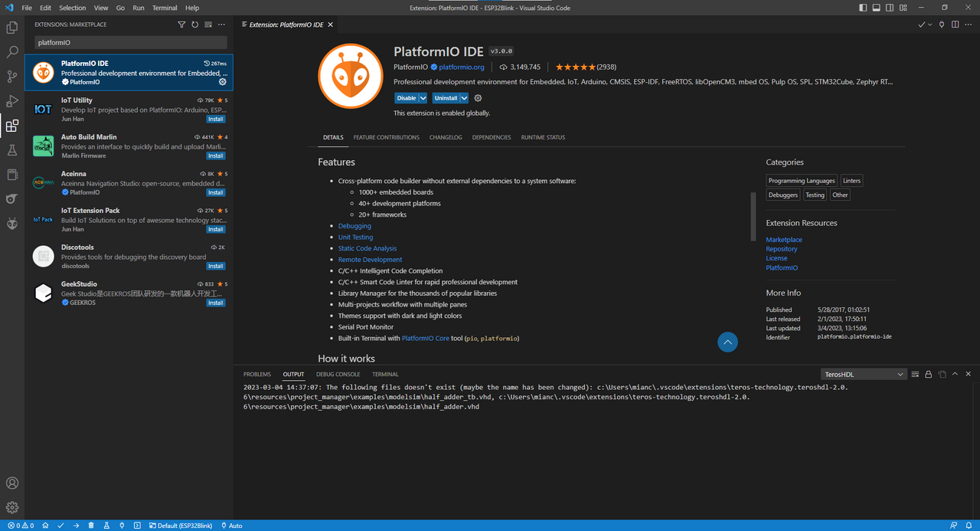Image resolution: width=980 pixels, height=531 pixels.
Task: Open the Source Control view
Action: pyautogui.click(x=12, y=77)
